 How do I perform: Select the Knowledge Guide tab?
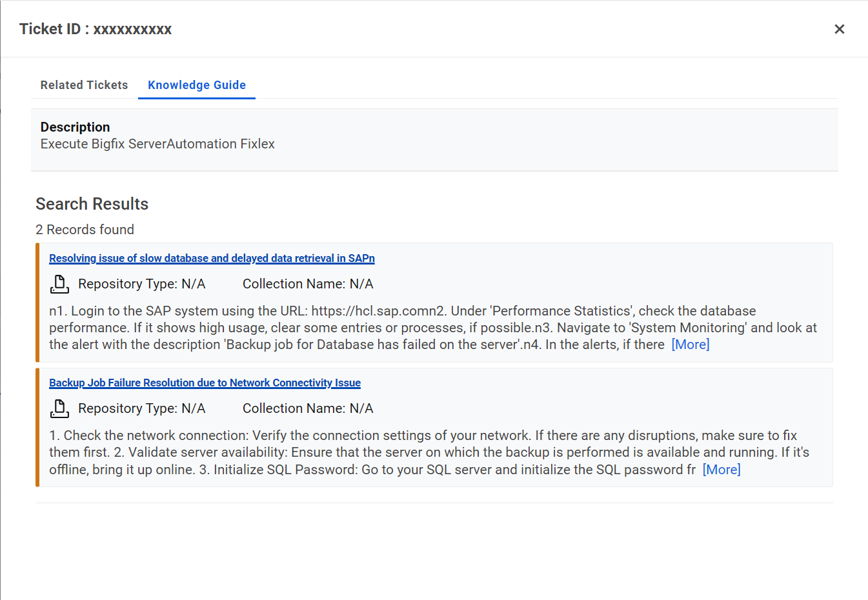click(196, 85)
